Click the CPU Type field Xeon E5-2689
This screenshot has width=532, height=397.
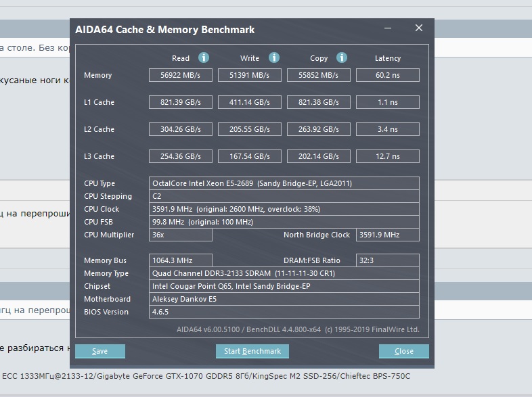284,183
